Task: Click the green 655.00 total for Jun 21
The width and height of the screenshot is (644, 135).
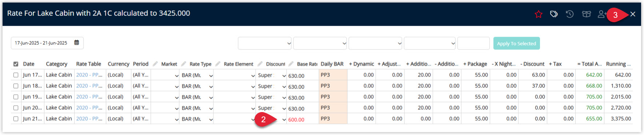Action: click(594, 119)
